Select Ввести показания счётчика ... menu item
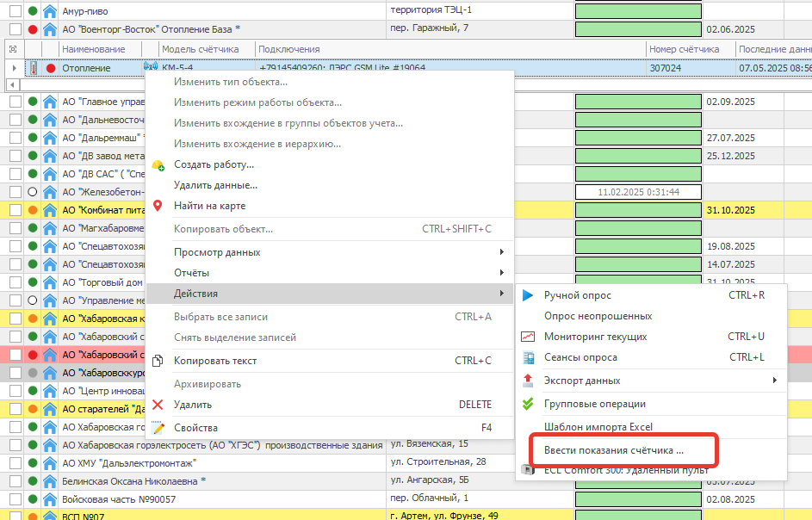Image resolution: width=812 pixels, height=520 pixels. pos(614,450)
